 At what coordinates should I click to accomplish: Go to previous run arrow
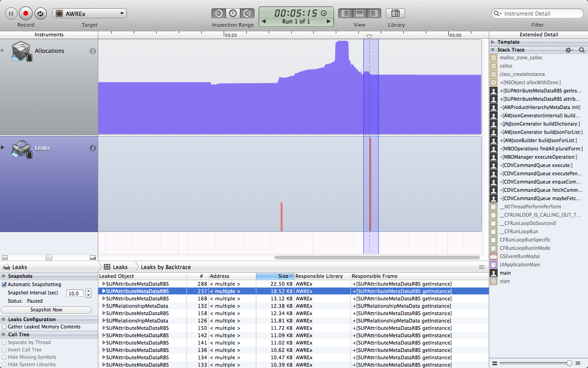[264, 22]
